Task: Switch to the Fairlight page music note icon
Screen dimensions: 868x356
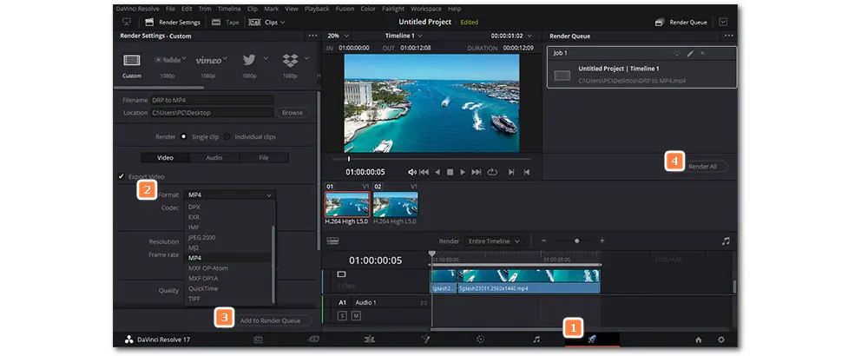Action: point(536,340)
